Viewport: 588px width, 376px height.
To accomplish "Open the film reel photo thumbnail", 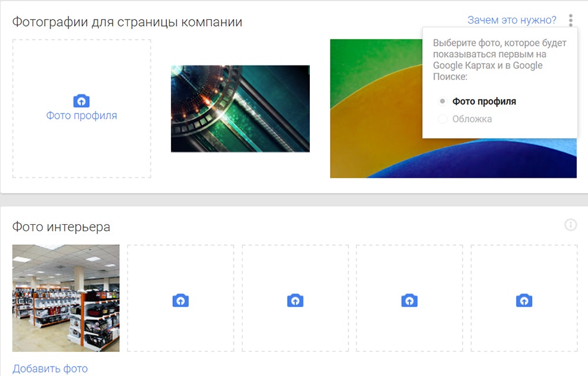I will [x=240, y=109].
